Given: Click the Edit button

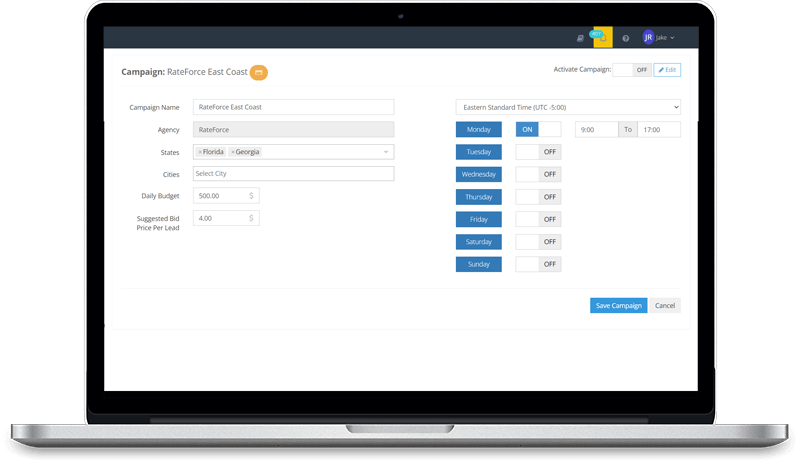Looking at the screenshot, I should click(x=667, y=70).
